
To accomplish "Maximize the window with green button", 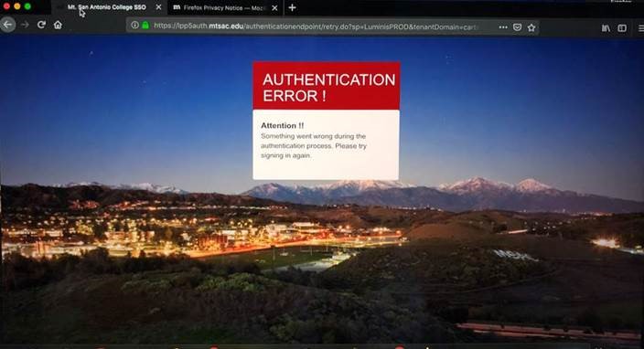I will pos(27,6).
